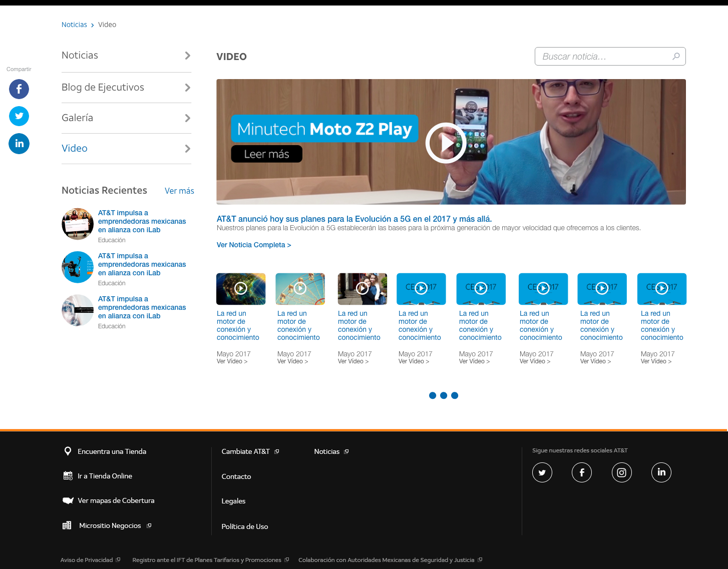Open Registro ante el IFT footer link

[x=207, y=560]
